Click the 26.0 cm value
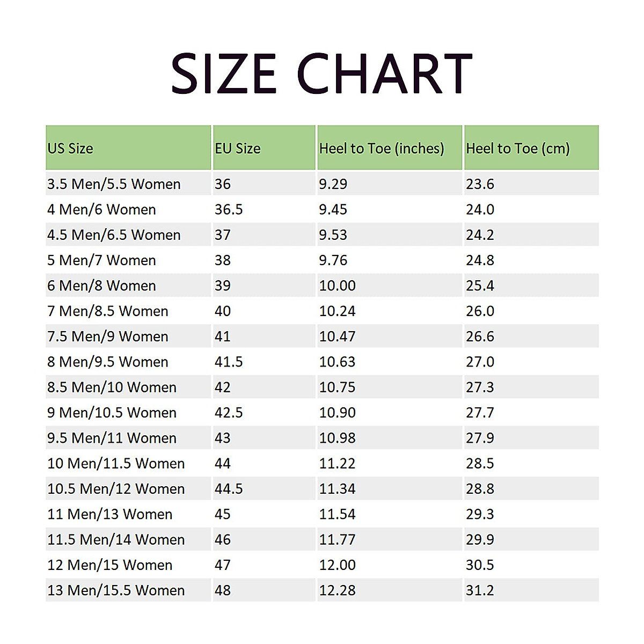The width and height of the screenshot is (644, 644). click(x=480, y=311)
